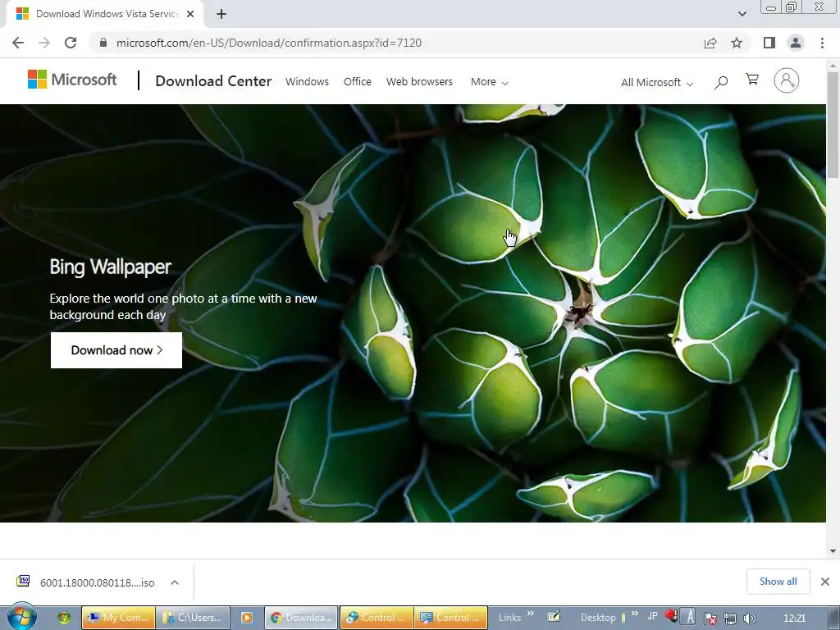The image size is (840, 630).
Task: Open Microsoft site search
Action: coord(721,82)
